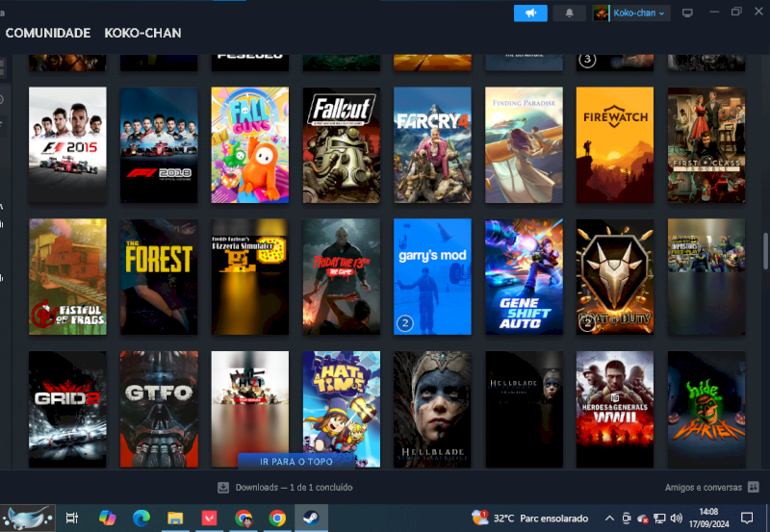Select Friday the 13th game cover

coord(342,277)
